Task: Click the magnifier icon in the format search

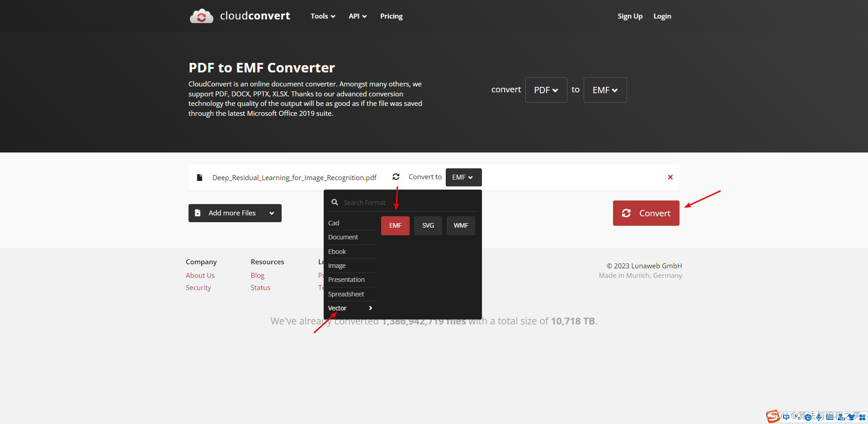Action: (335, 202)
